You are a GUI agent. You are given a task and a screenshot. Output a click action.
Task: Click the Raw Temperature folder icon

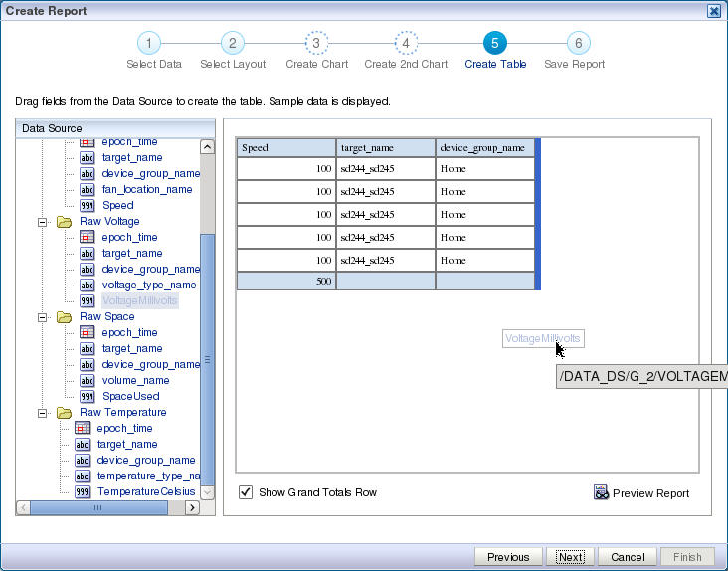(x=64, y=413)
